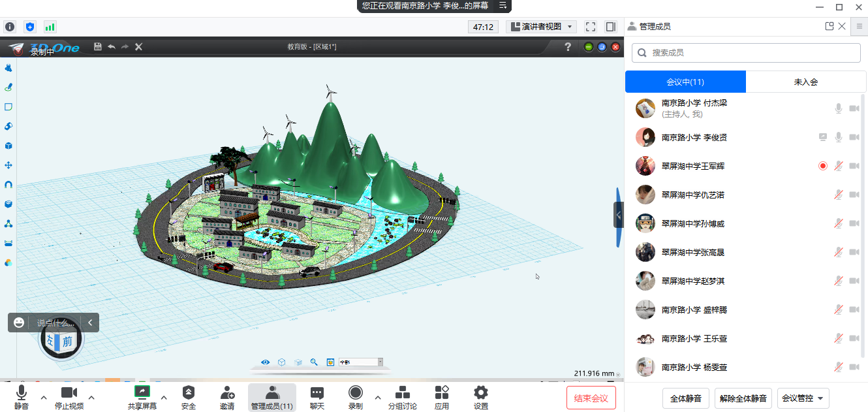Select the distance measure tool
Viewport: 868px width, 412px height.
[x=8, y=244]
